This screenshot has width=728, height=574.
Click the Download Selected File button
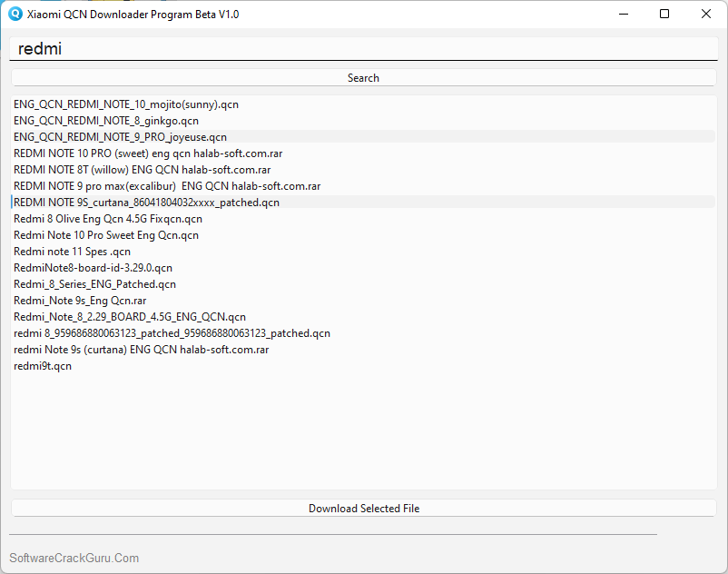point(363,508)
